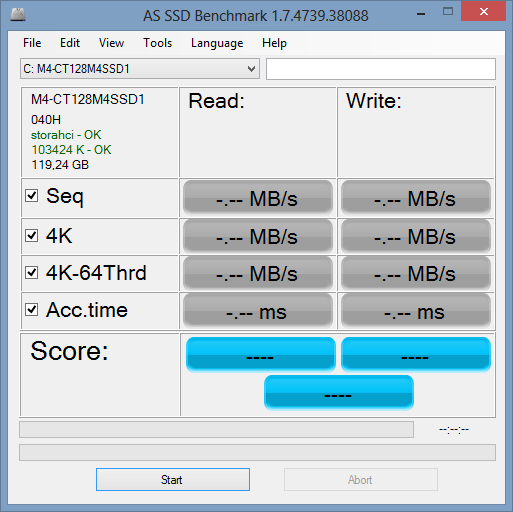Open the Edit menu
The height and width of the screenshot is (512, 513).
tap(70, 43)
